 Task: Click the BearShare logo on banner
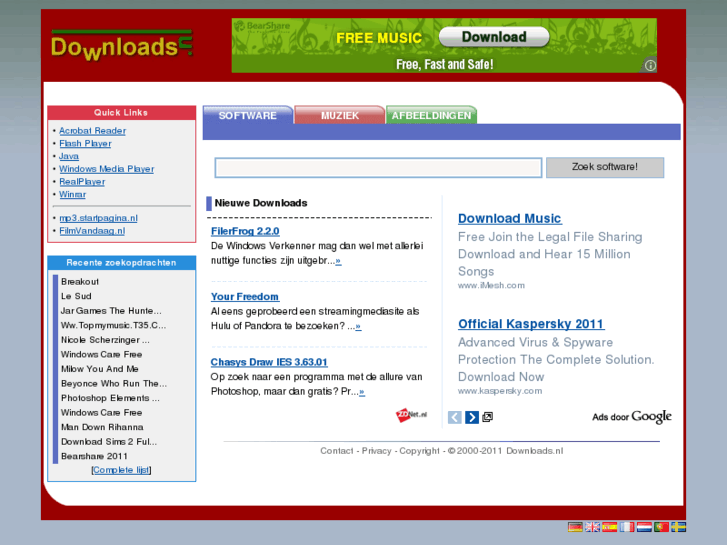[262, 26]
